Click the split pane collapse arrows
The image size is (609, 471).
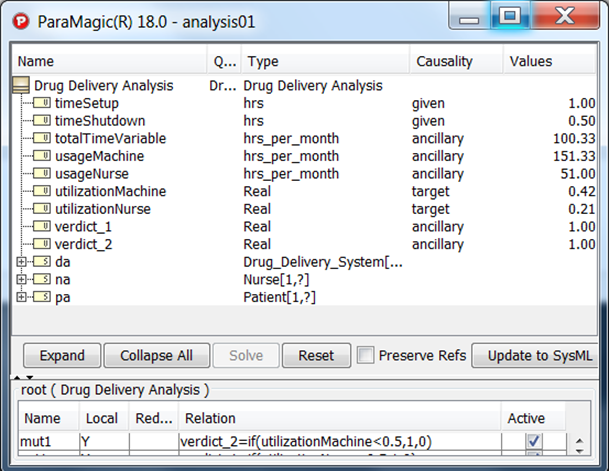point(23,377)
